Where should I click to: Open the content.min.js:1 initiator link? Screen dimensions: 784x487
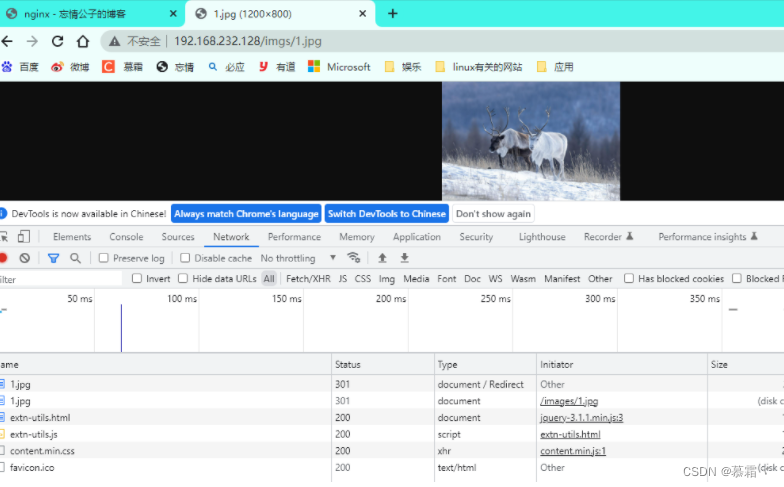tap(573, 451)
